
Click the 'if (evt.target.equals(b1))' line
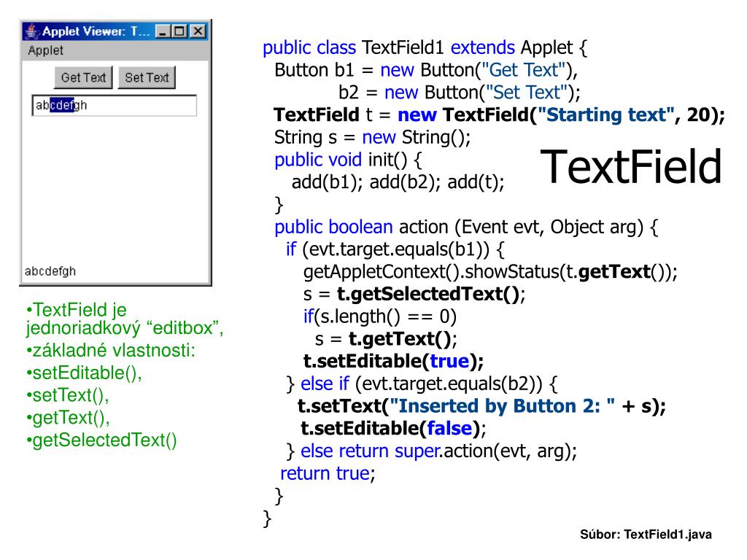395,249
